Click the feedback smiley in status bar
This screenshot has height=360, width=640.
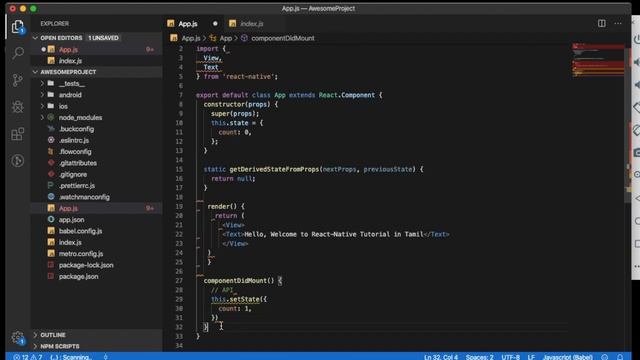point(605,357)
